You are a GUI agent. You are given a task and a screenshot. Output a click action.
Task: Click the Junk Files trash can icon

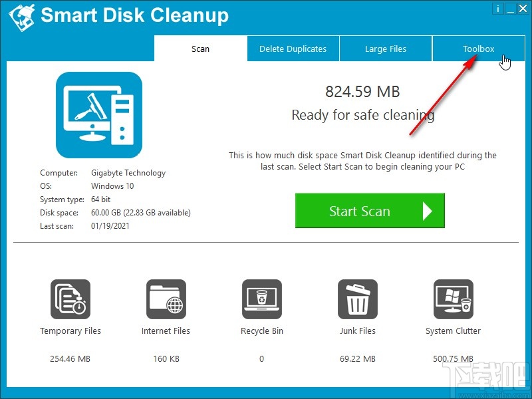tap(358, 299)
